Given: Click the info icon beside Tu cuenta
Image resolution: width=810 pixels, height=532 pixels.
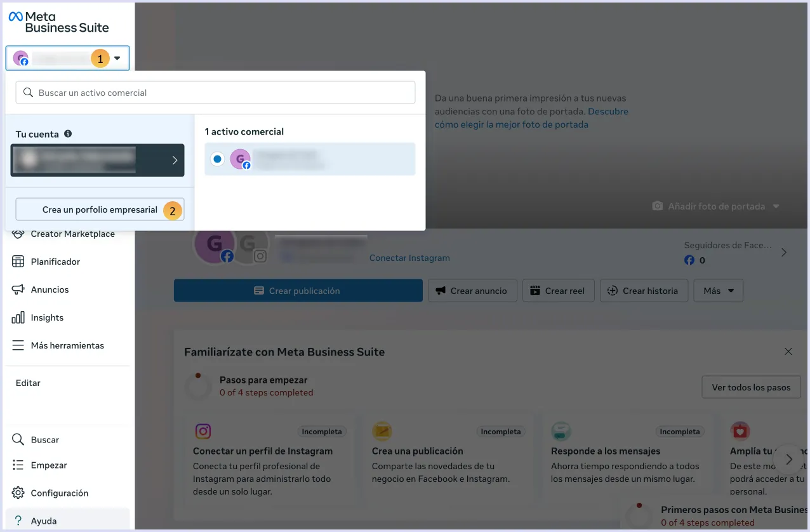Looking at the screenshot, I should 68,134.
